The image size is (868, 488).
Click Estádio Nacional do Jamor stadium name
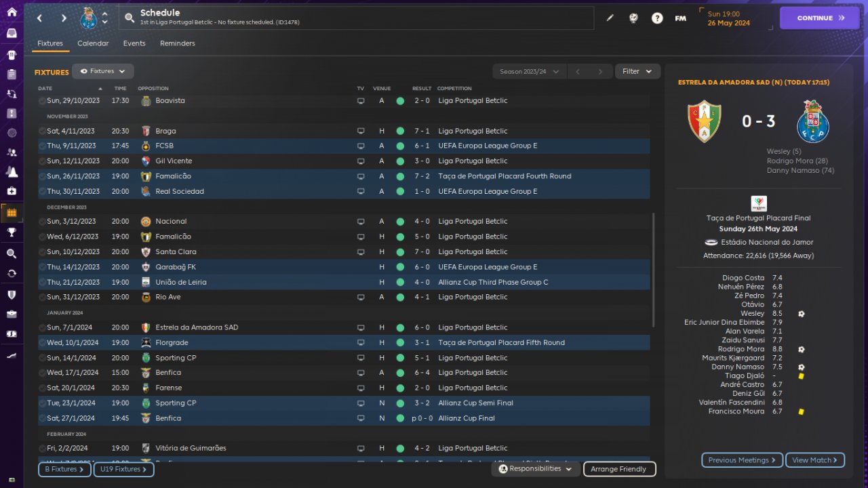pyautogui.click(x=767, y=243)
